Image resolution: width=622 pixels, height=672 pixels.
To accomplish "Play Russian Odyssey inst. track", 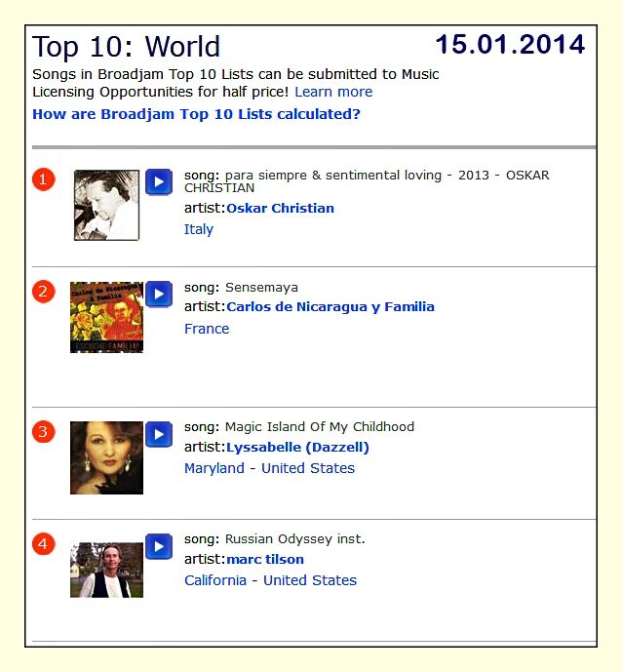I will 159,546.
